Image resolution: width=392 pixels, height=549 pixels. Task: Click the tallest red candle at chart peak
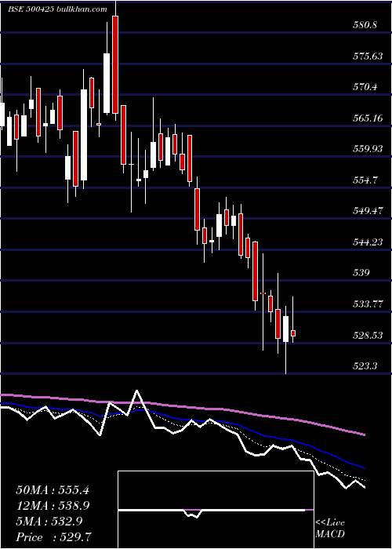click(115, 65)
